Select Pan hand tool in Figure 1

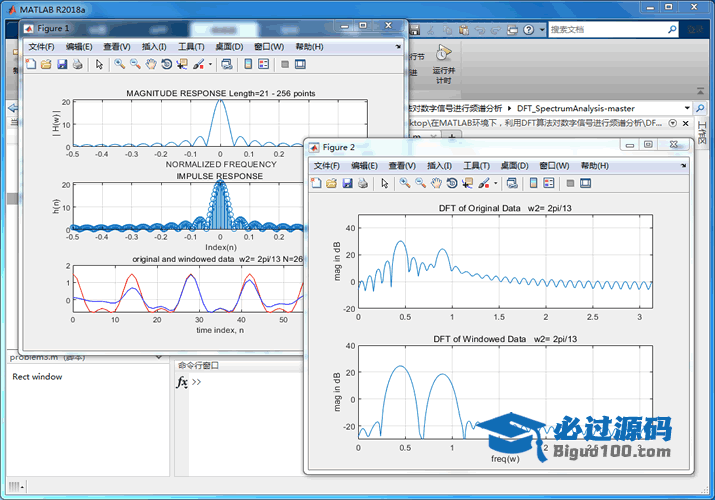(151, 64)
